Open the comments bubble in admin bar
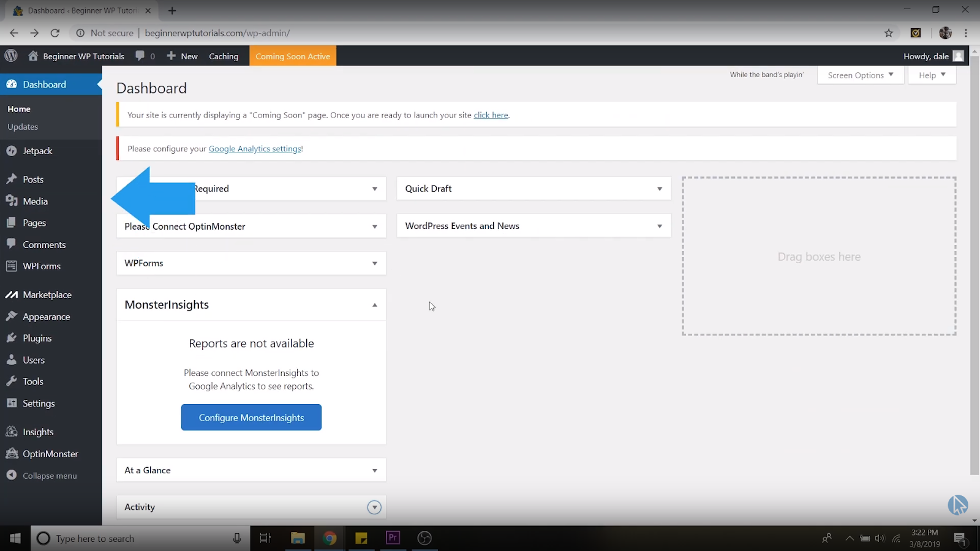The width and height of the screenshot is (980, 551). click(x=140, y=56)
